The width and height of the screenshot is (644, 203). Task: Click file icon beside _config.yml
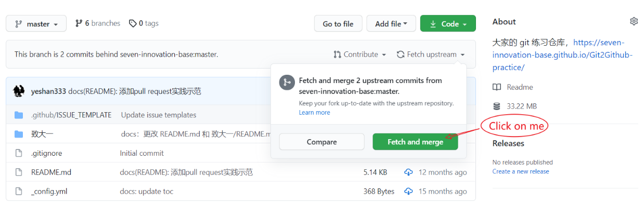tap(19, 192)
